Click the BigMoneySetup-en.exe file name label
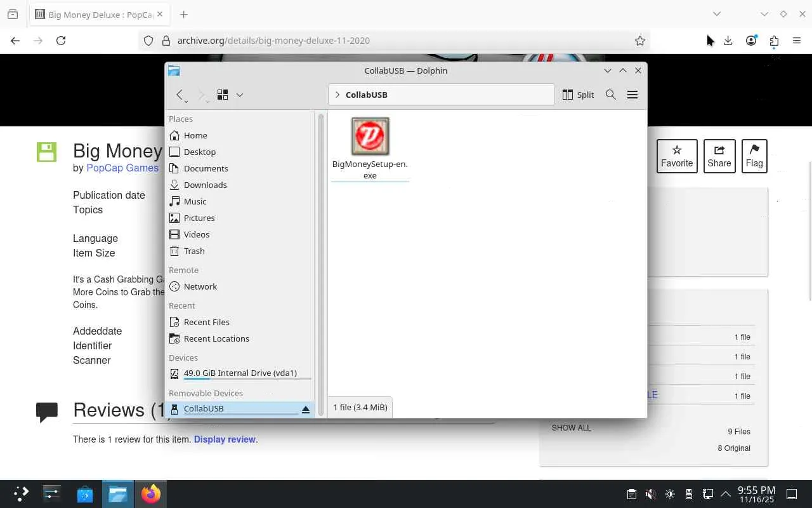Screen dimensions: 812x508 370,170
